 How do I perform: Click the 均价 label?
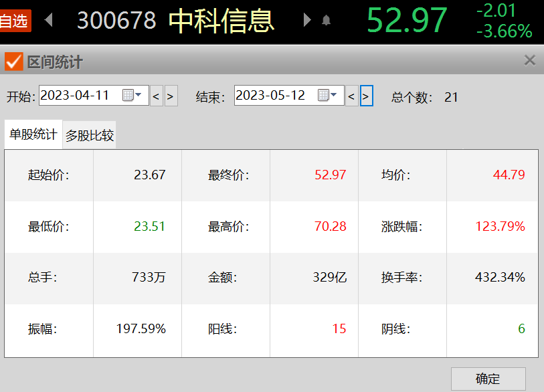pyautogui.click(x=396, y=175)
